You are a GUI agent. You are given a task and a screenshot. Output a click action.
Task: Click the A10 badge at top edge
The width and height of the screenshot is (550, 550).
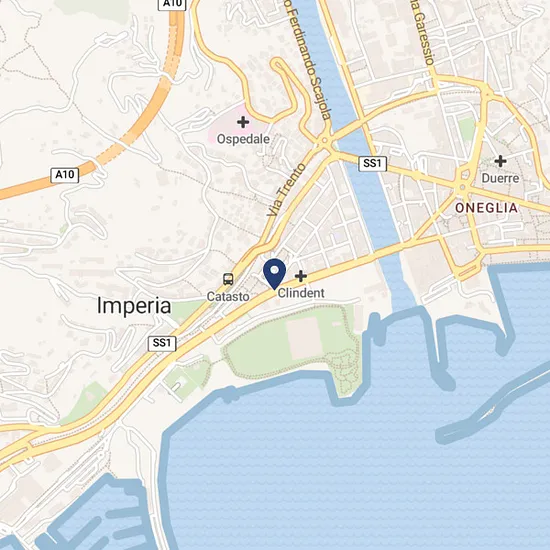(172, 4)
